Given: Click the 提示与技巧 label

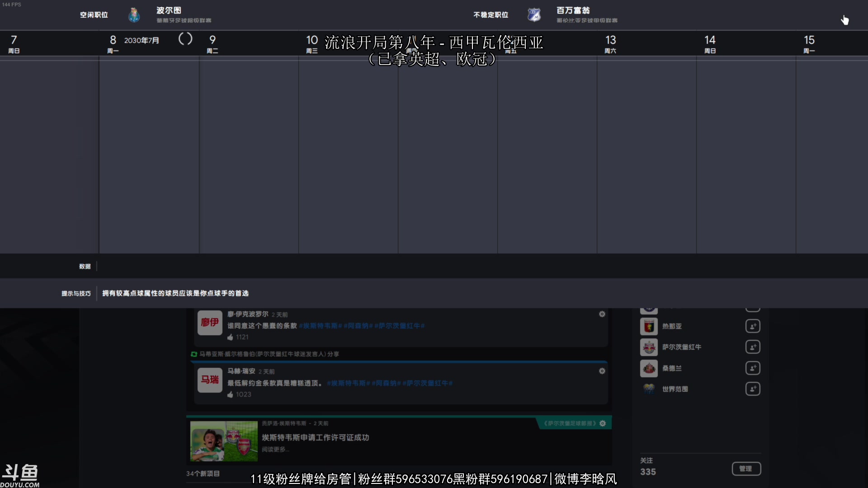Looking at the screenshot, I should coord(76,294).
